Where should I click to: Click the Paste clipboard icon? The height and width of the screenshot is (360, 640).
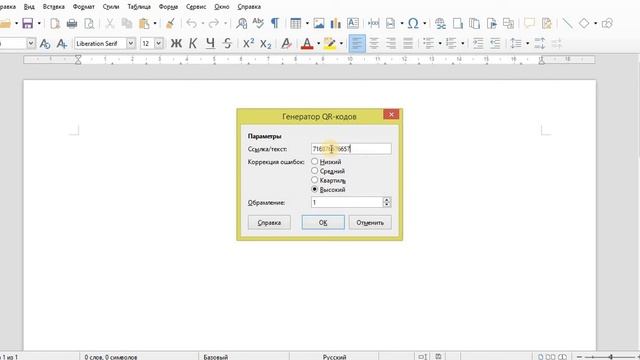click(x=144, y=23)
